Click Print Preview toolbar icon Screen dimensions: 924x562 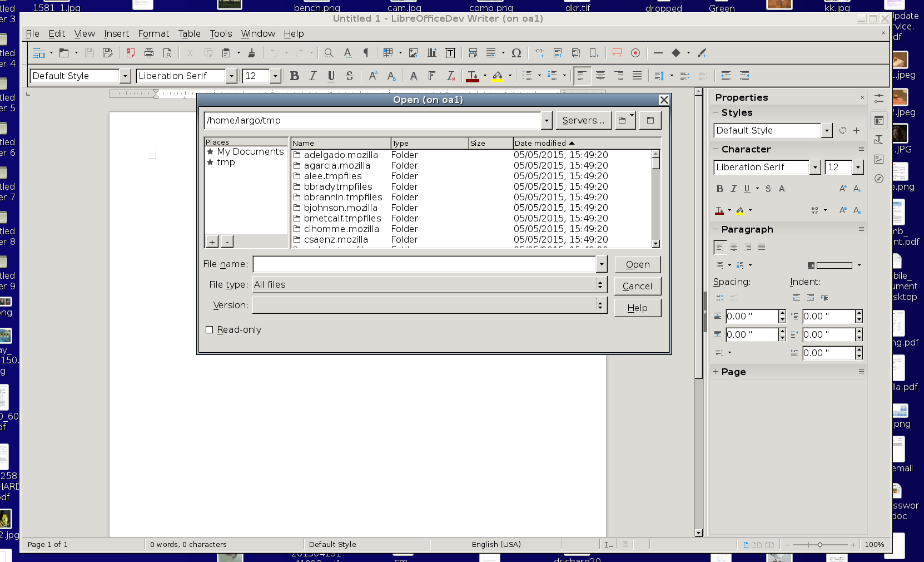(167, 53)
